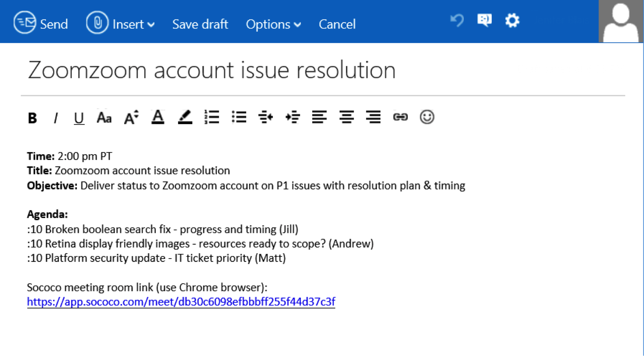Image resolution: width=644 pixels, height=356 pixels.
Task: Click the user profile avatar
Action: click(x=621, y=21)
